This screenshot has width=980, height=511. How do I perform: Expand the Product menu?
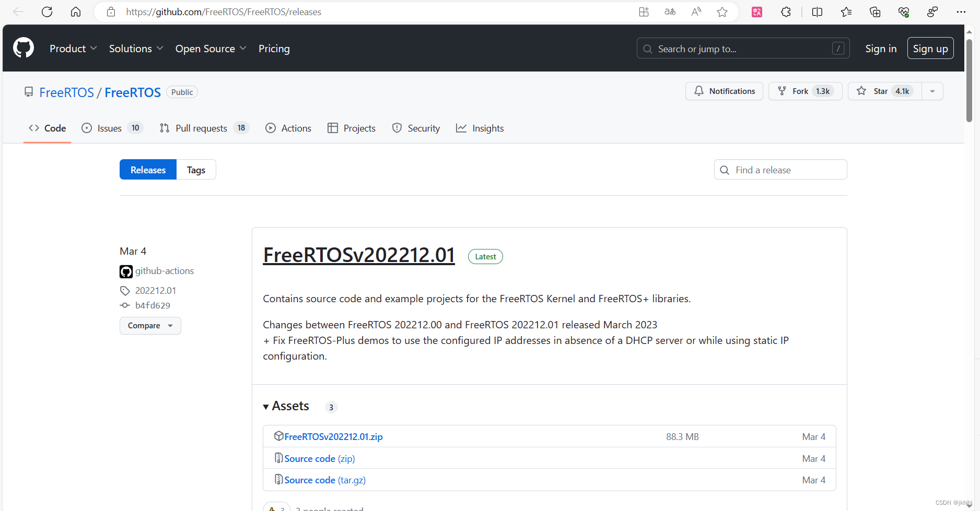click(73, 49)
